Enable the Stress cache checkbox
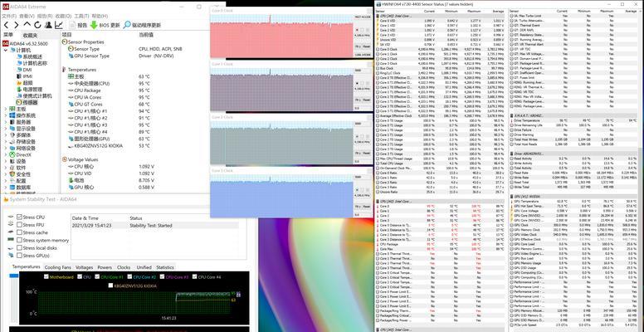 click(19, 232)
